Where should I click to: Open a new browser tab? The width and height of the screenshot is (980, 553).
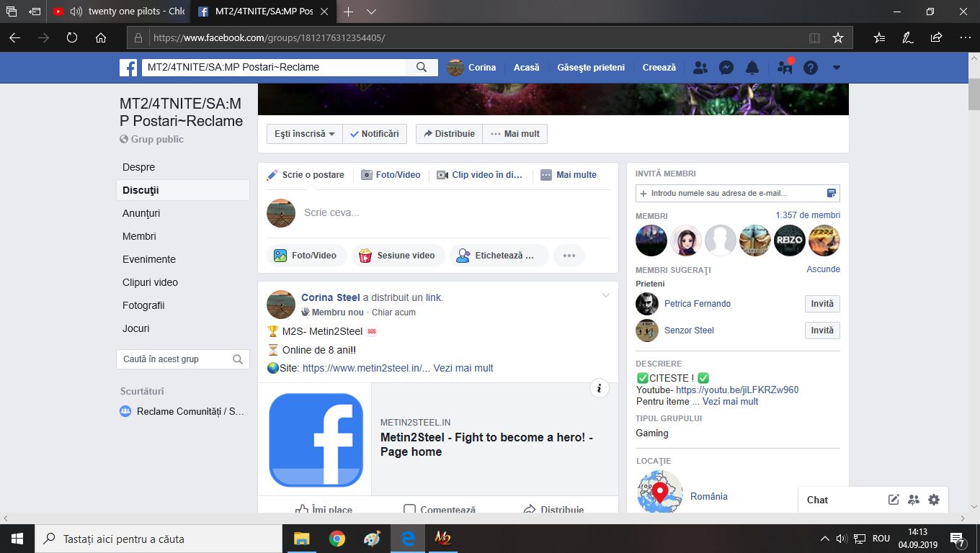pyautogui.click(x=349, y=12)
